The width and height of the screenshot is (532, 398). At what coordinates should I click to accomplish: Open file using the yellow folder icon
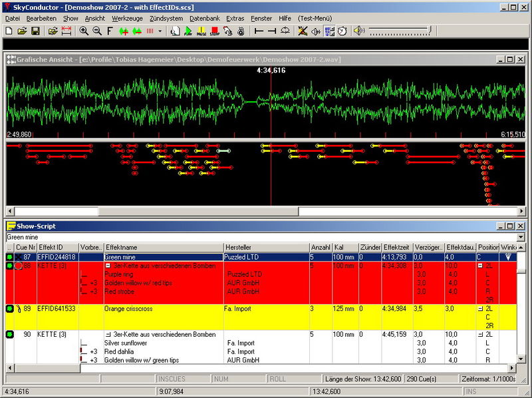tap(22, 31)
